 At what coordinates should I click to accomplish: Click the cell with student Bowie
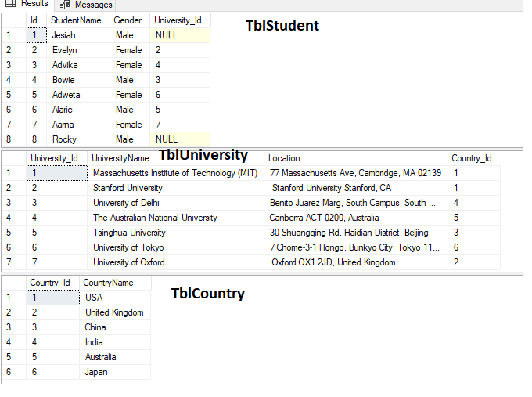(78, 80)
